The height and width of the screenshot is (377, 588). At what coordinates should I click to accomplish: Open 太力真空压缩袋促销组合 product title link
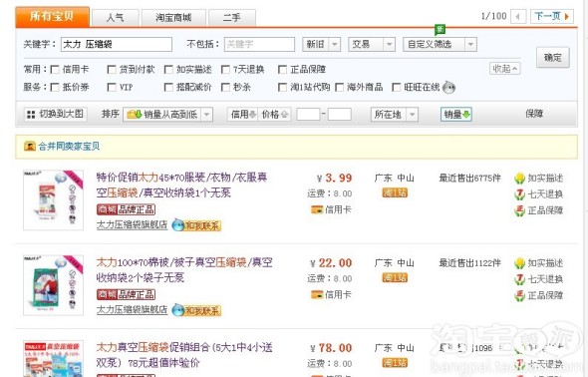pos(184,355)
